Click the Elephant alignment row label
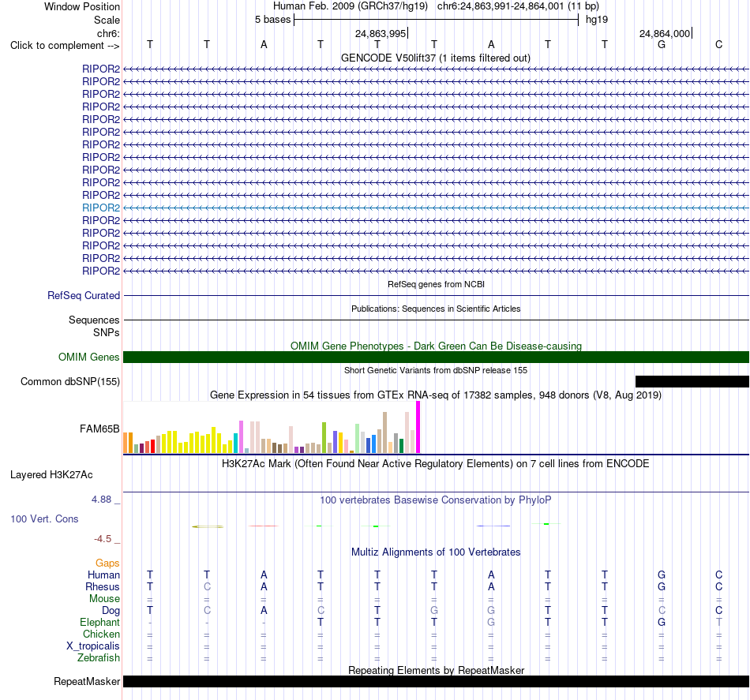This screenshot has height=700, width=750. click(100, 622)
